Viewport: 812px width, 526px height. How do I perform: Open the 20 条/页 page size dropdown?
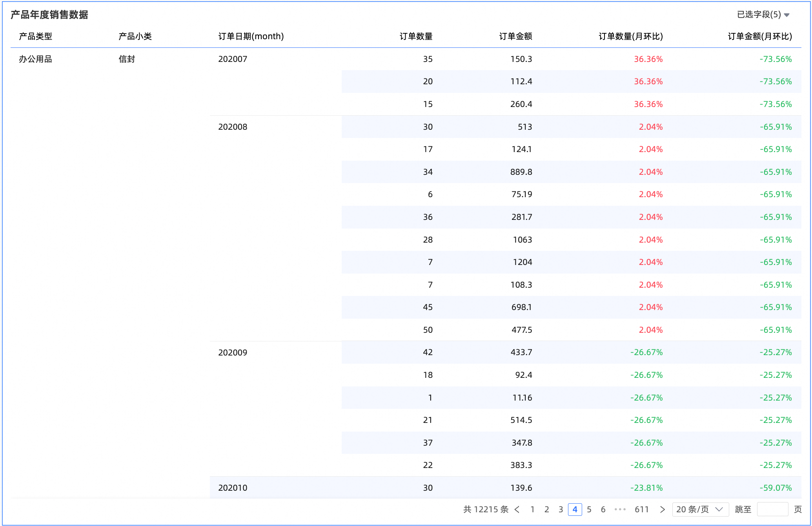coord(700,509)
